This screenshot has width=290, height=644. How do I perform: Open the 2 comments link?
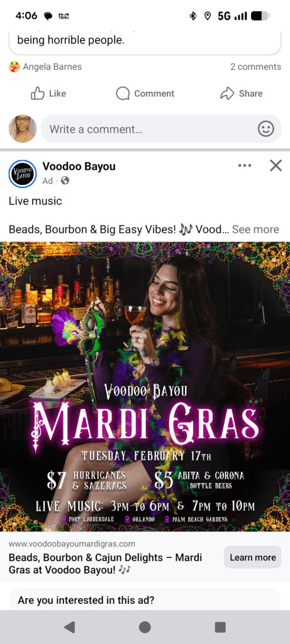point(255,67)
